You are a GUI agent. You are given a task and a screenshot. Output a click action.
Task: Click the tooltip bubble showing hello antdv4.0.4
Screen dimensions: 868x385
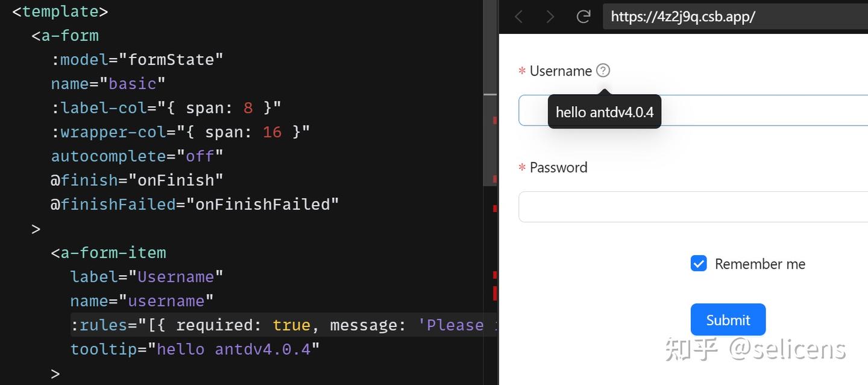[604, 112]
